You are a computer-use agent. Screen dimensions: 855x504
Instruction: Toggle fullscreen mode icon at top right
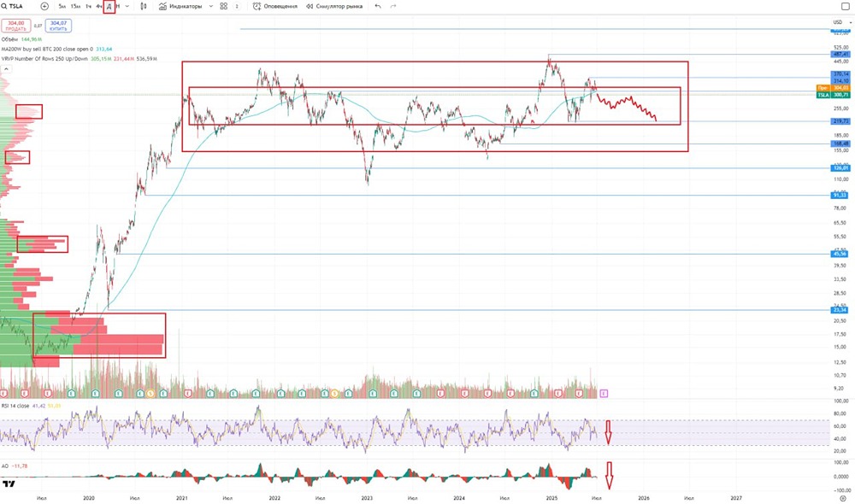click(846, 6)
